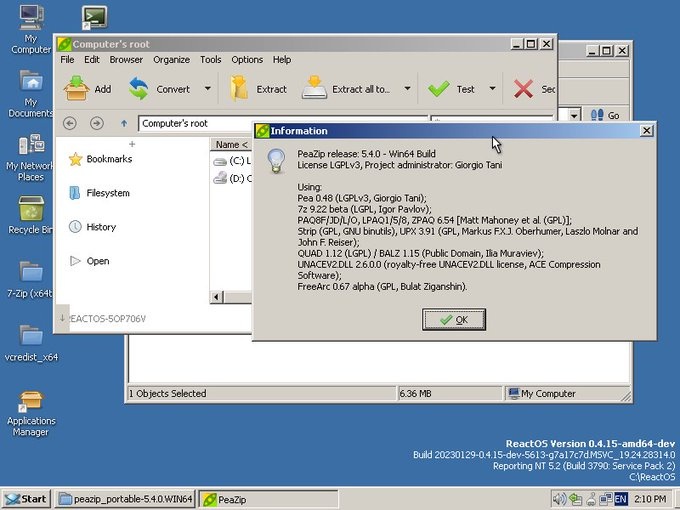680x510 pixels.
Task: Click the network tray icon beside EN
Action: (x=605, y=499)
